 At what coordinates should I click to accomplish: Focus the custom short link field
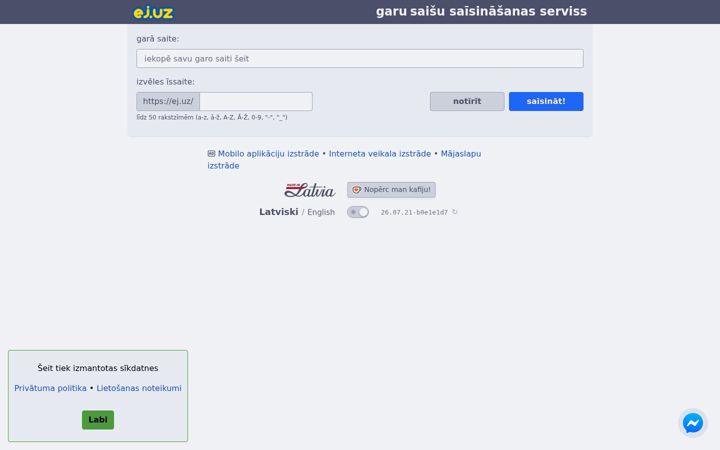256,101
